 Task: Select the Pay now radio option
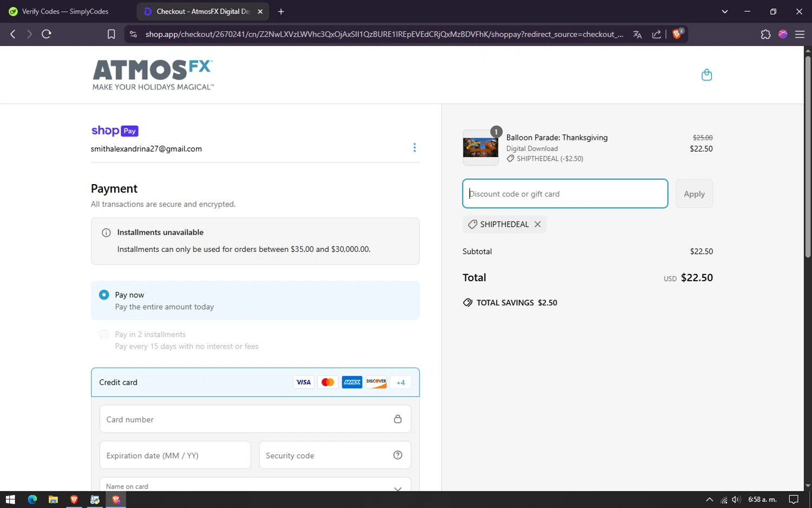coord(104,295)
